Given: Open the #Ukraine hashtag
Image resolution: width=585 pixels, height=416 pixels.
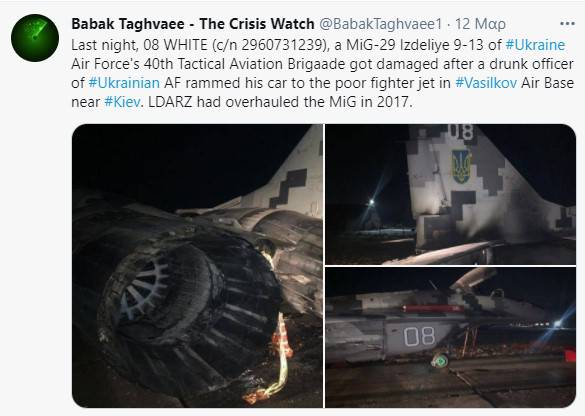Looking at the screenshot, I should [x=535, y=45].
